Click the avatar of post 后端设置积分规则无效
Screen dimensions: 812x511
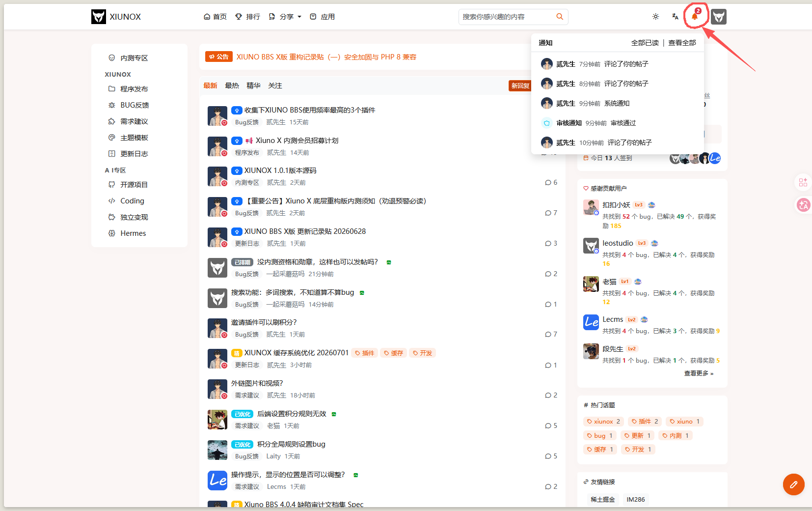click(217, 420)
